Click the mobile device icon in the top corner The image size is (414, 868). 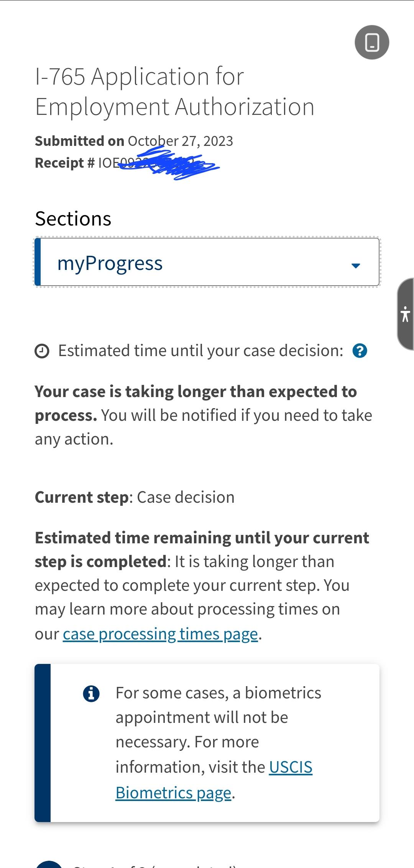372,42
